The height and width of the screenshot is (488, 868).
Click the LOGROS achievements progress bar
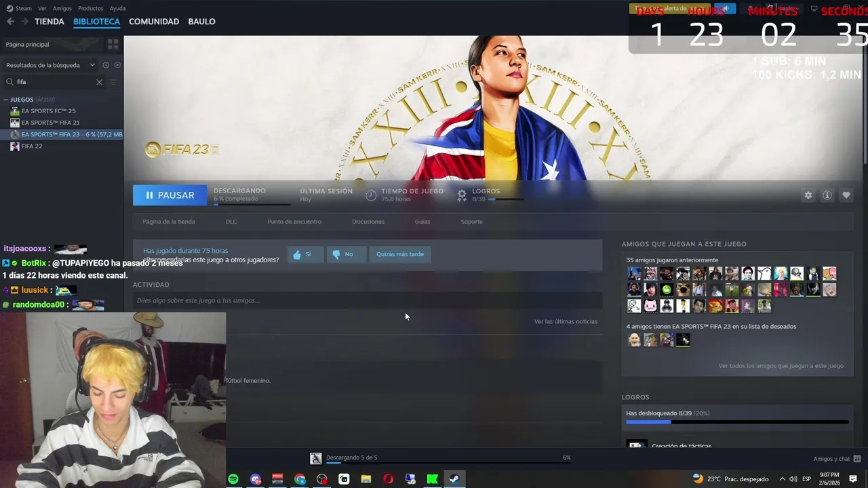pyautogui.click(x=737, y=422)
